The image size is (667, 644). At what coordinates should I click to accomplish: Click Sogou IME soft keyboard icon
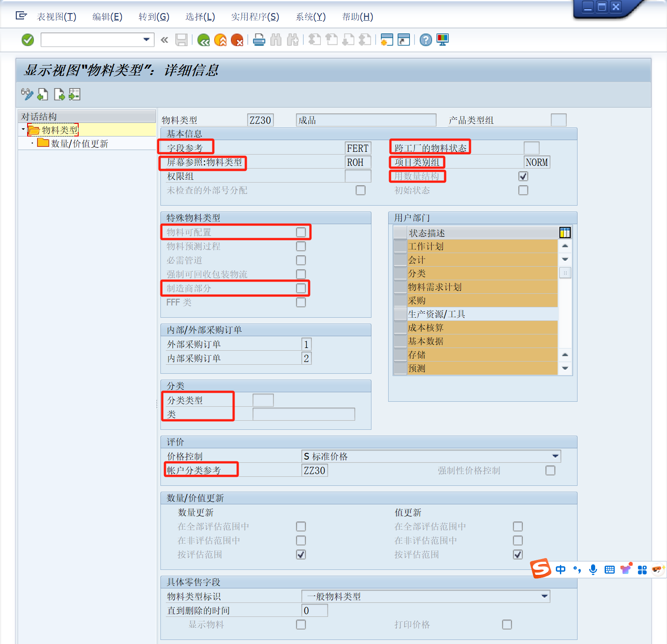click(610, 569)
